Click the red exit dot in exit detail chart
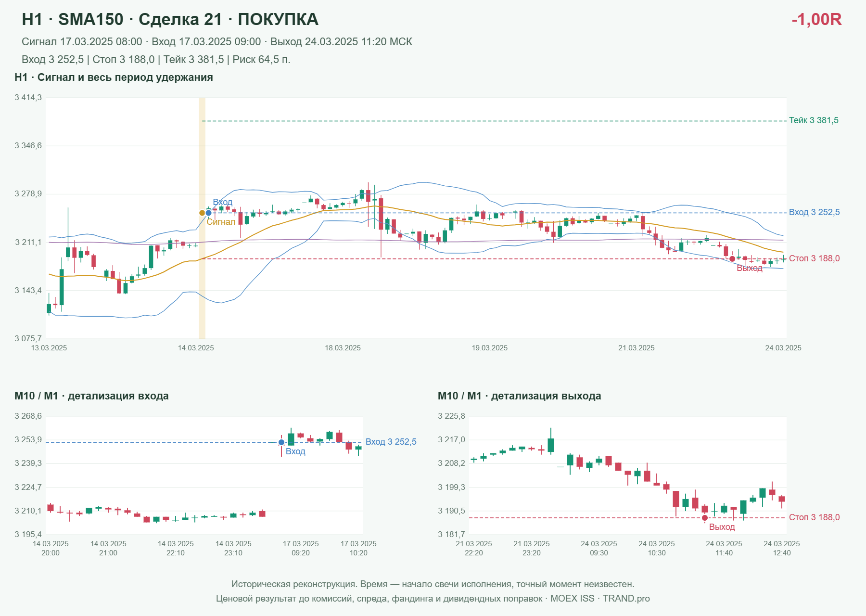The height and width of the screenshot is (616, 866). (705, 518)
